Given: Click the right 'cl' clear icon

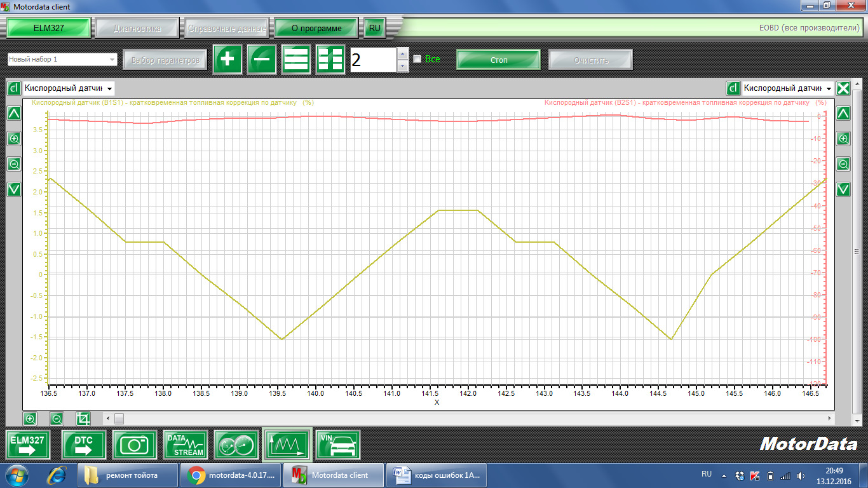Looking at the screenshot, I should click(733, 88).
